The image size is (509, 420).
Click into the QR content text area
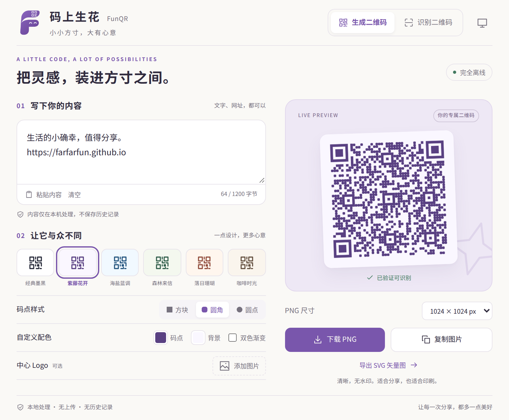(141, 152)
